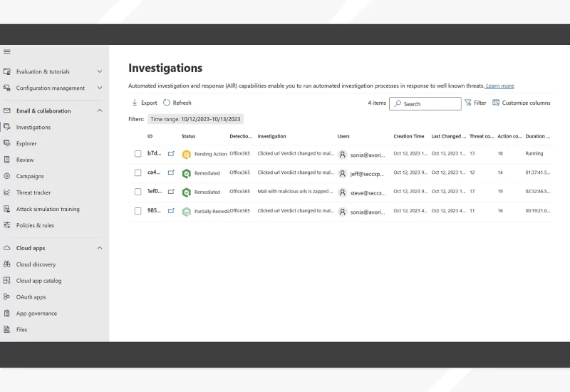Click the Investigations sidebar icon
This screenshot has width=570, height=392.
click(x=7, y=127)
